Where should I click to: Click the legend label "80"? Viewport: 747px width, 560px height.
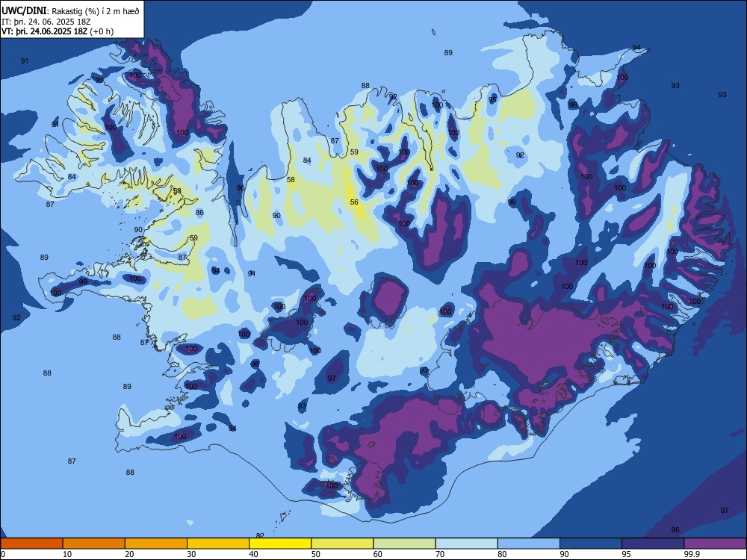pyautogui.click(x=502, y=554)
